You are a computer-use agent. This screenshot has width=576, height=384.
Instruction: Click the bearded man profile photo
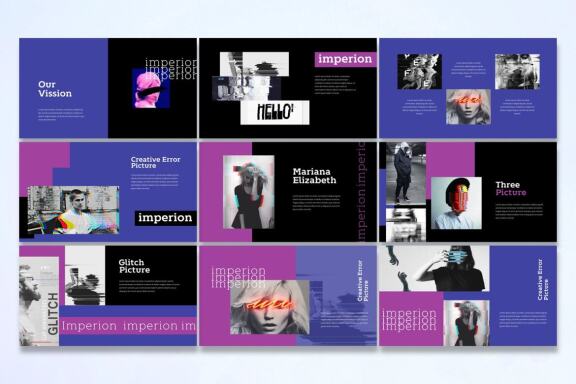click(39, 301)
